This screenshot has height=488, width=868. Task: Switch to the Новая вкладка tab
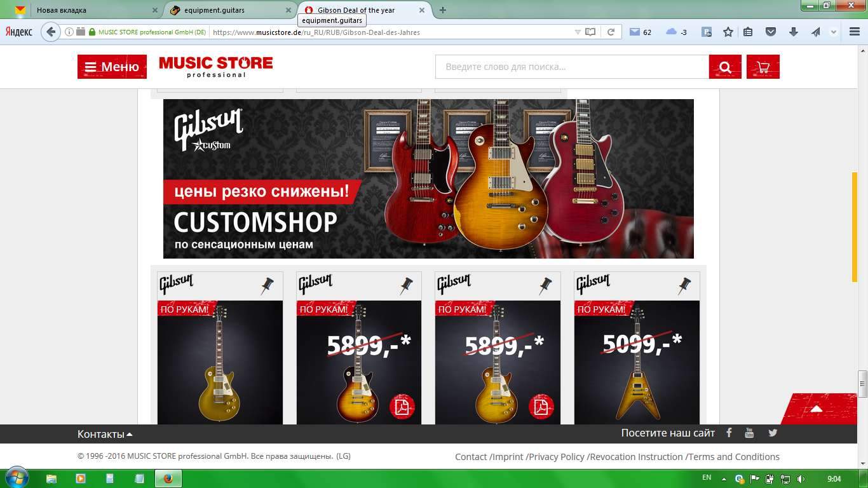tap(88, 10)
